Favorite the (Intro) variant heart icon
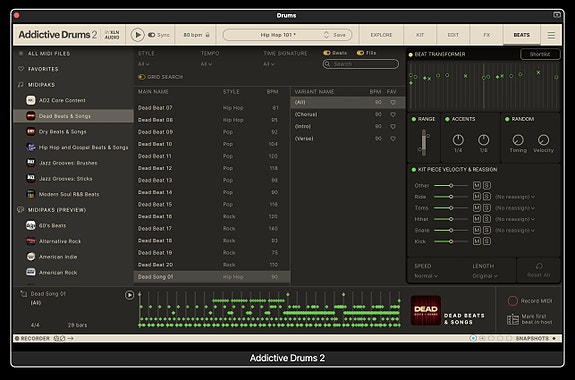This screenshot has width=575, height=380. [393, 127]
